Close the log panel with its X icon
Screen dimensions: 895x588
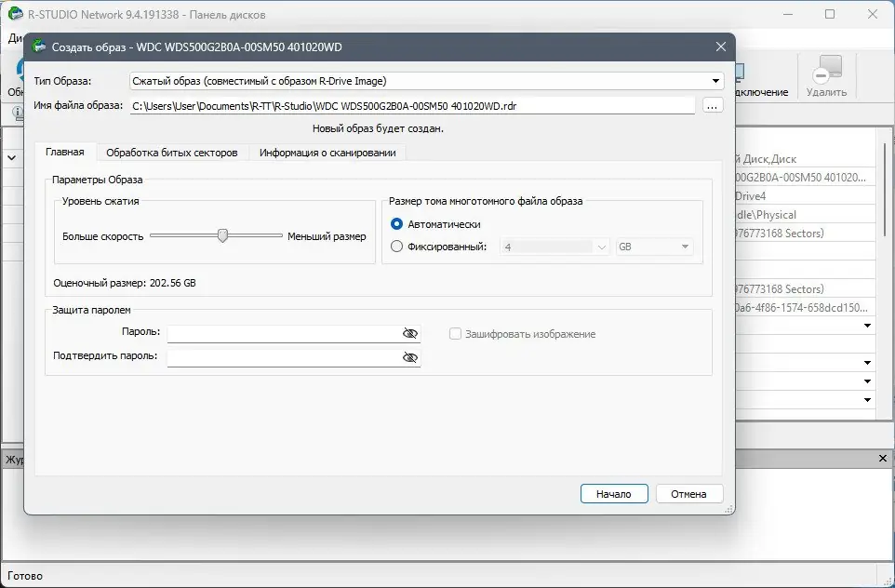882,458
